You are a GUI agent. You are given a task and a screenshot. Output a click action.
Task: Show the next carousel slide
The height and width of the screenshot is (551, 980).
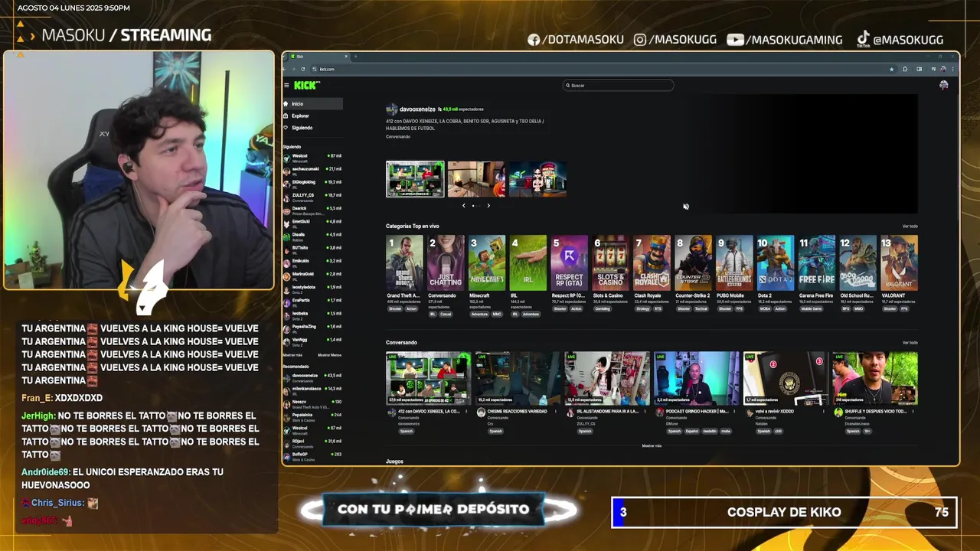pos(488,205)
